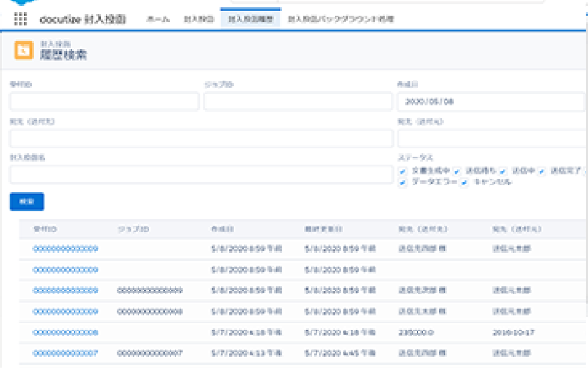Open the 受付ID link ending 007
Viewport: 588px width, 368px height.
(x=65, y=353)
